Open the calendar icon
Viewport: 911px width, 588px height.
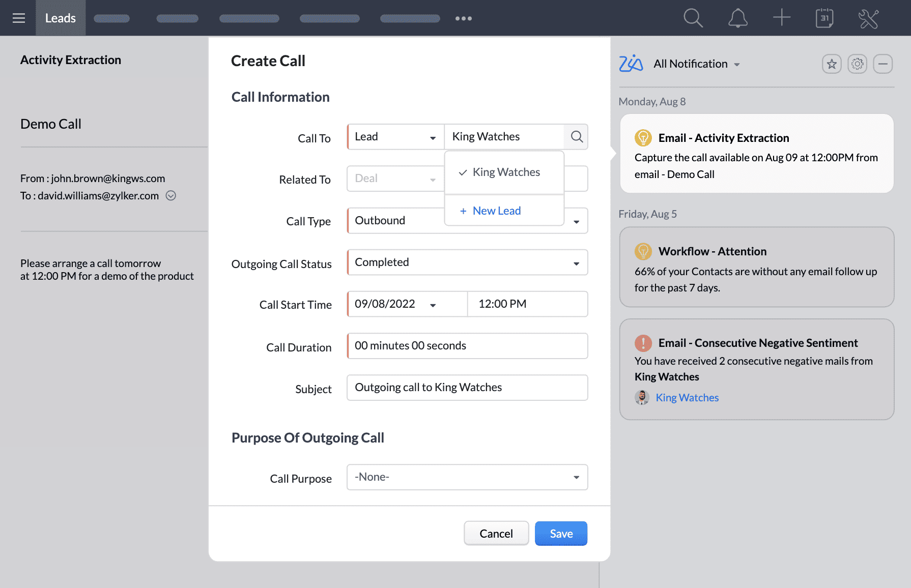tap(824, 18)
